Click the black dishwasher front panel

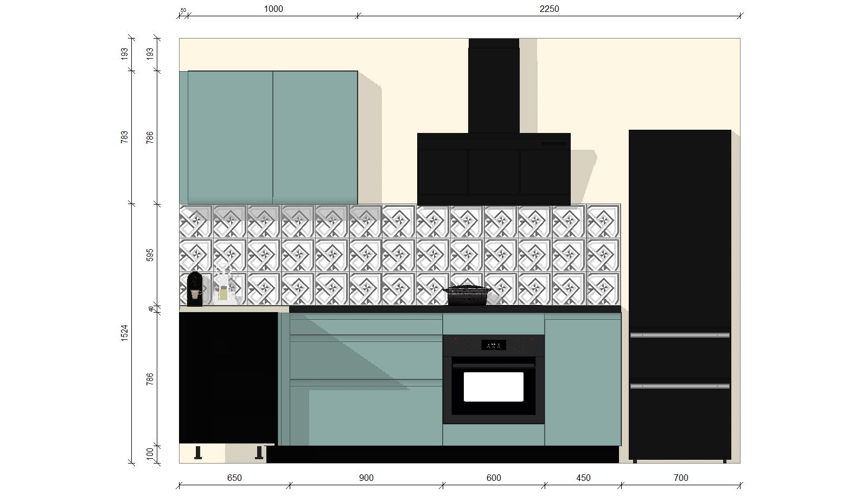(x=228, y=377)
